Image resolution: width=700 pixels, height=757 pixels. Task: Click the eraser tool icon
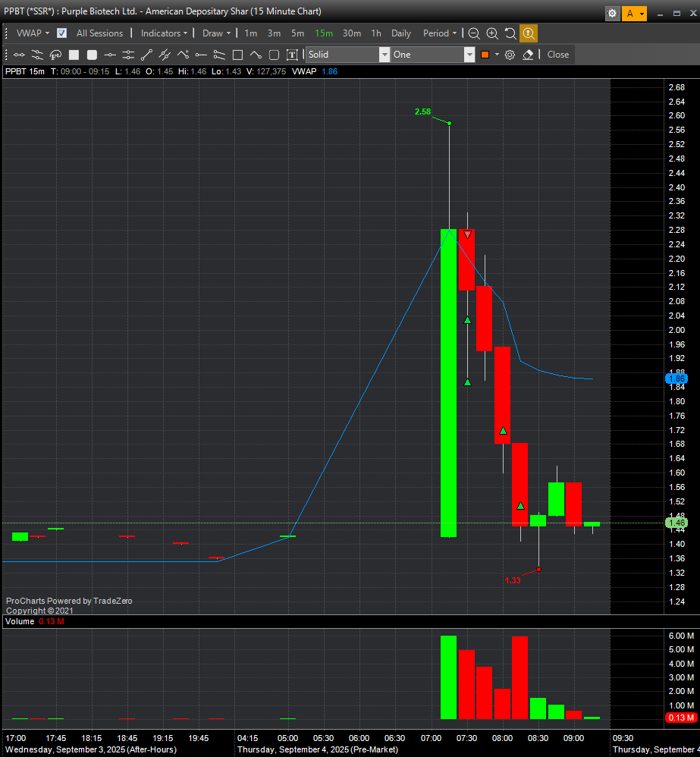point(528,55)
